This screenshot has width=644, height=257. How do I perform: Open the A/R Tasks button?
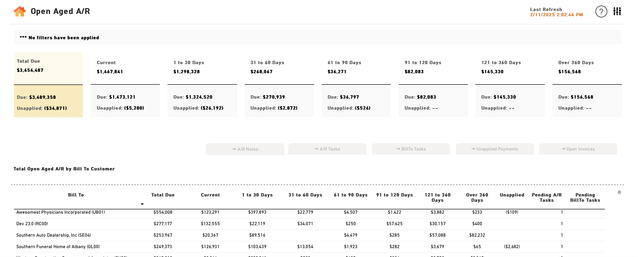click(327, 149)
